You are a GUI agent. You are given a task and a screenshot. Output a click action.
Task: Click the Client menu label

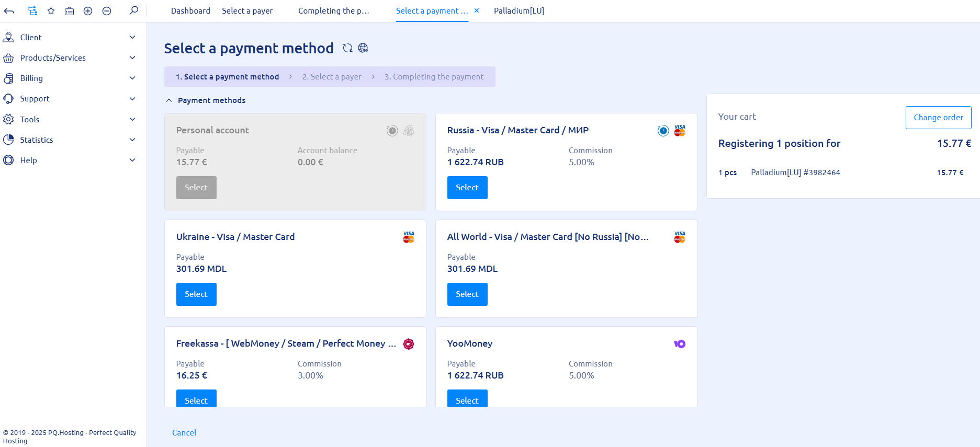(x=31, y=38)
